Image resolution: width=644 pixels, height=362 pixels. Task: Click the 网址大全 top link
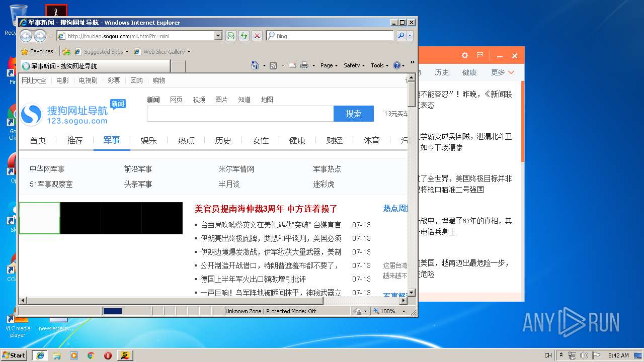pos(34,80)
